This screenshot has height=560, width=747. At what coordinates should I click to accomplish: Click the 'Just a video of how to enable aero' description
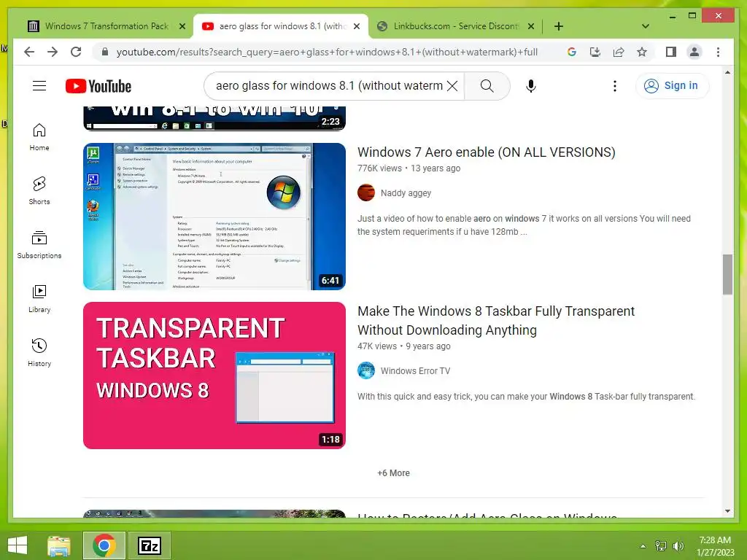[x=524, y=225]
